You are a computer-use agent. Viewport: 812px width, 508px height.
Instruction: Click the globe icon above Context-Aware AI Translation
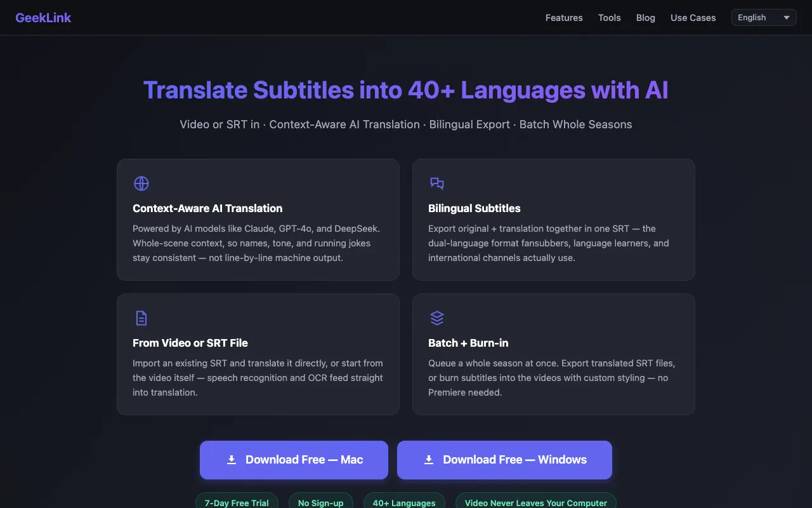141,184
